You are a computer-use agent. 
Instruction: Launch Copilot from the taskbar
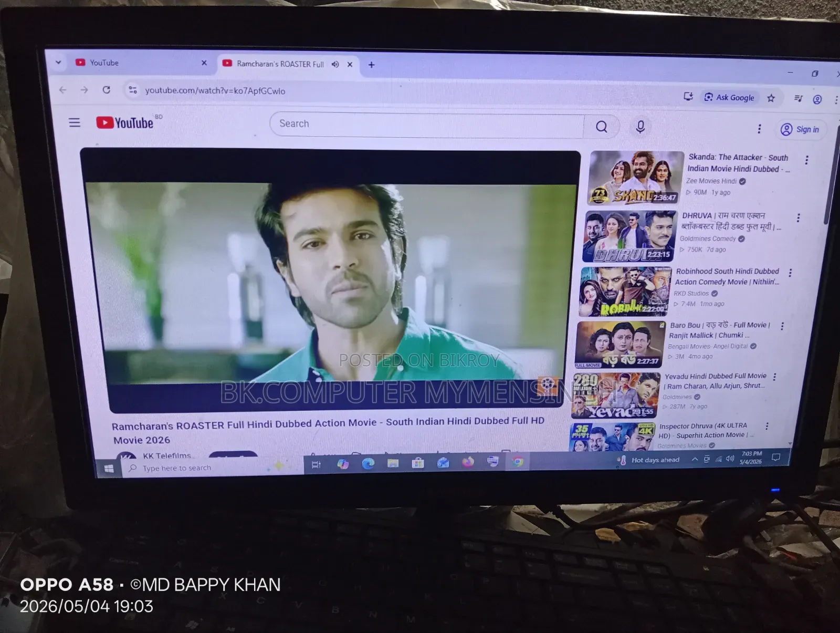tap(343, 464)
